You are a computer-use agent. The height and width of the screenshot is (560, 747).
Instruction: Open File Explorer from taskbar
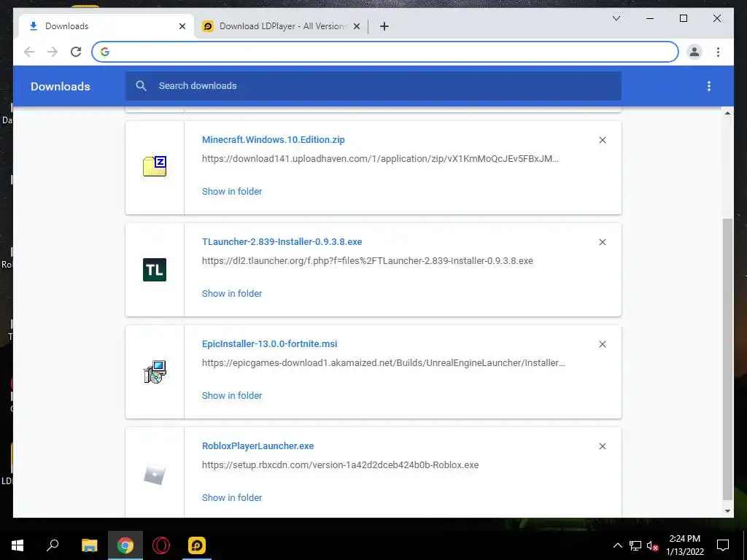[x=89, y=545]
